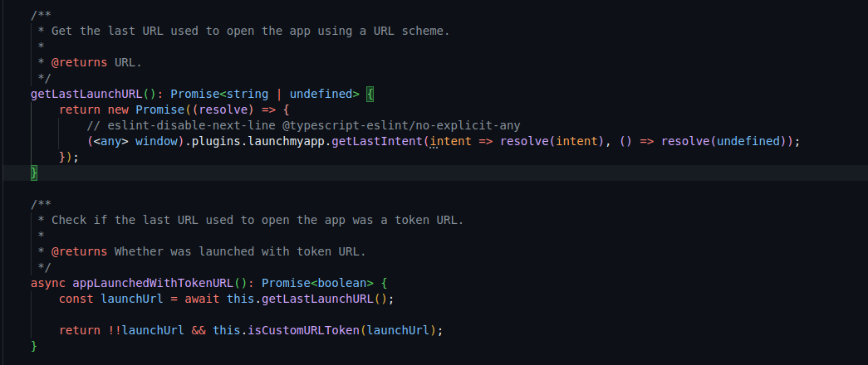Click the 'plugins' property
The image size is (868, 365).
click(216, 141)
